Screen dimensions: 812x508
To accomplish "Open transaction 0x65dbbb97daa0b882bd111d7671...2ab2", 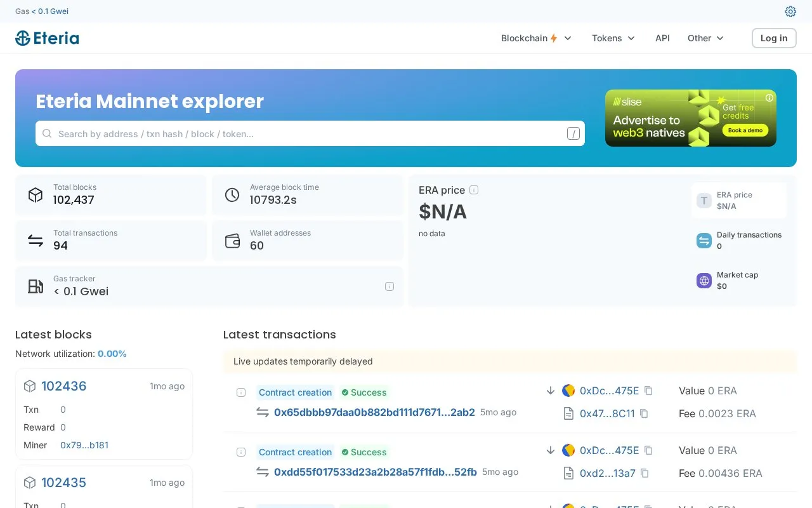I will click(374, 412).
